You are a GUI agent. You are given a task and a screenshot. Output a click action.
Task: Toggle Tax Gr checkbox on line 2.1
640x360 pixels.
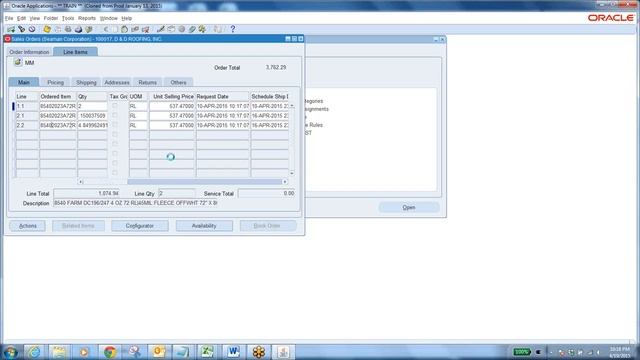115,116
